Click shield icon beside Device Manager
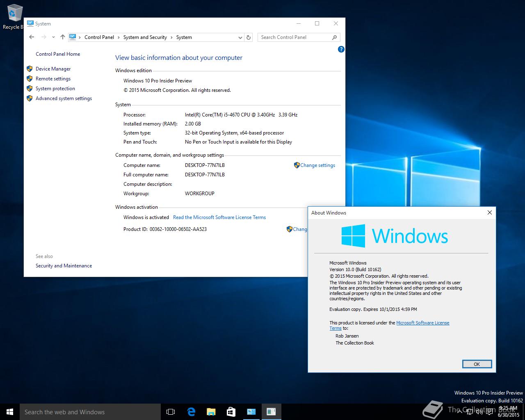 pos(30,69)
